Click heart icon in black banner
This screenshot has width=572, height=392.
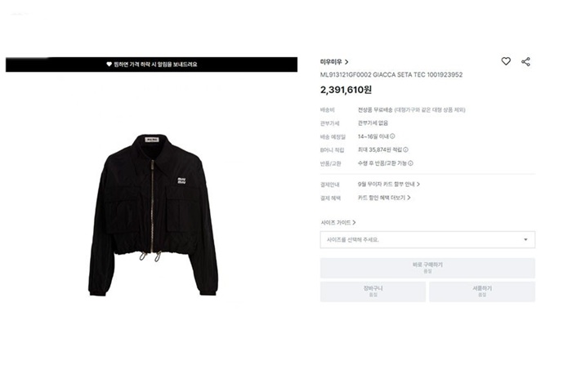coord(109,65)
